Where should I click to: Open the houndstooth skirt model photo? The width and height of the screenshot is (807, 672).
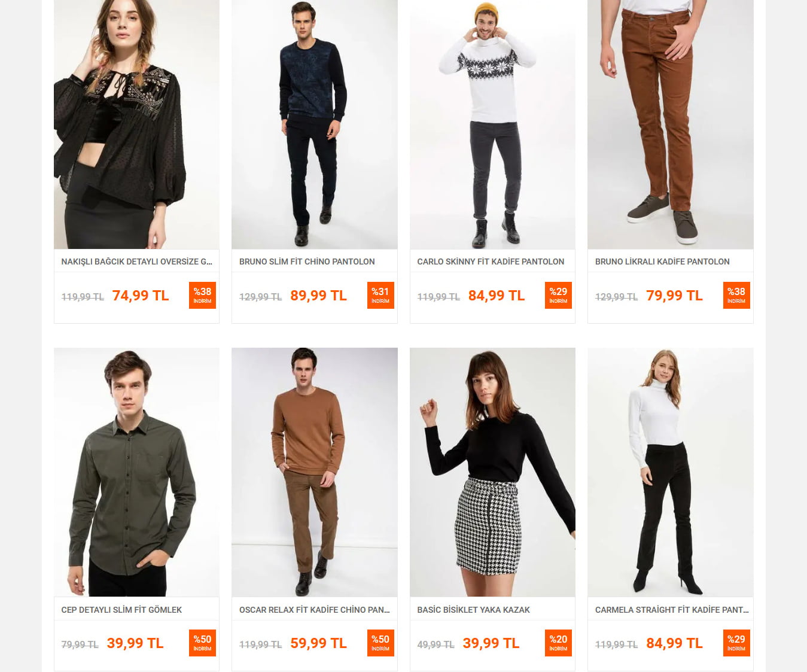492,472
